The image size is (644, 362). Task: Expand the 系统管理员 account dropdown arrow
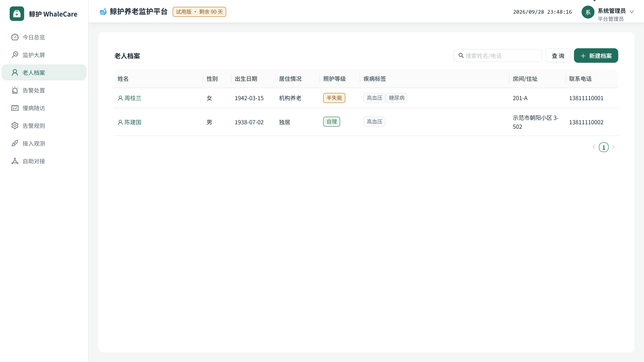[632, 12]
